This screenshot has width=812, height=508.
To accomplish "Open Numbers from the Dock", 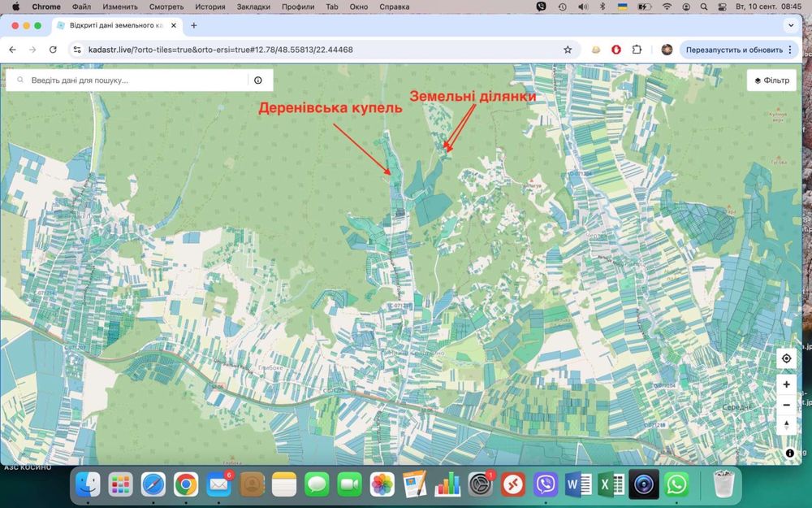I will click(x=447, y=485).
